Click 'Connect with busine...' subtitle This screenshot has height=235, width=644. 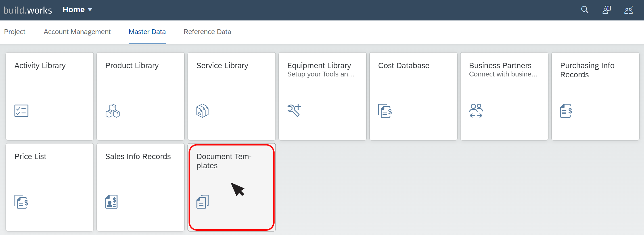tap(503, 74)
